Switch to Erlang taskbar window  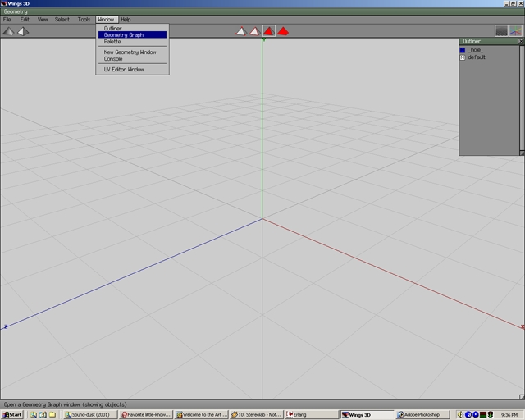tap(312, 414)
